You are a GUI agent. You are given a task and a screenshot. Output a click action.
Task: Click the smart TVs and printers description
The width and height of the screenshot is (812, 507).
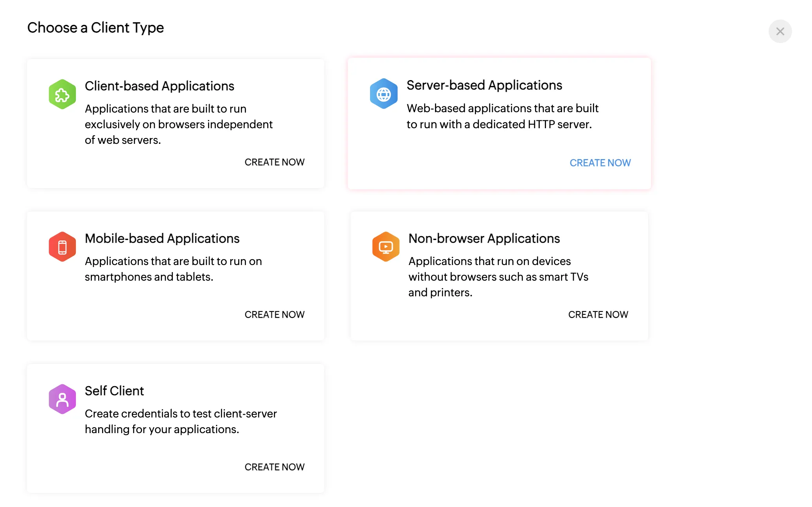(498, 277)
